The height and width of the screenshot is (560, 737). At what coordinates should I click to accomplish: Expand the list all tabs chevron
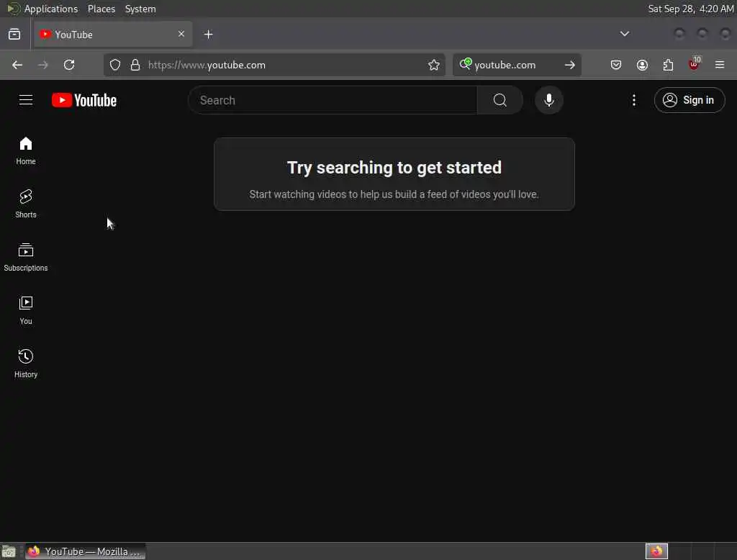click(624, 34)
